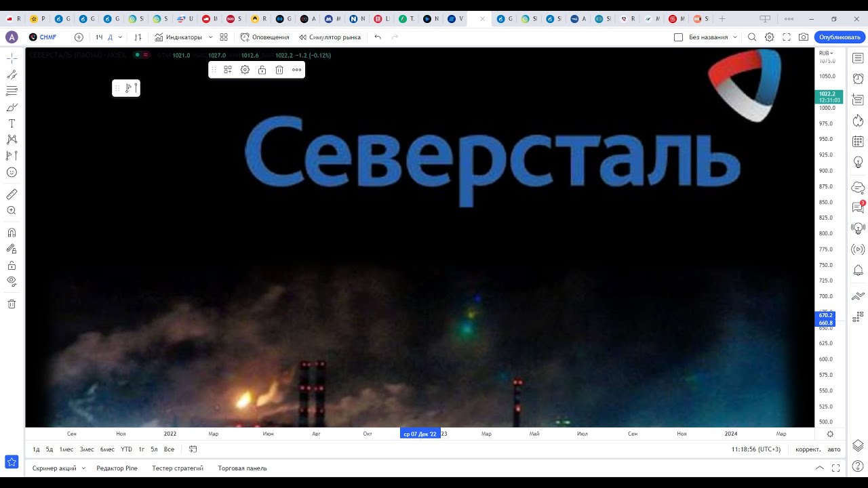Create an alert via Оповещения
Image resolution: width=868 pixels, height=488 pixels.
pyautogui.click(x=265, y=37)
